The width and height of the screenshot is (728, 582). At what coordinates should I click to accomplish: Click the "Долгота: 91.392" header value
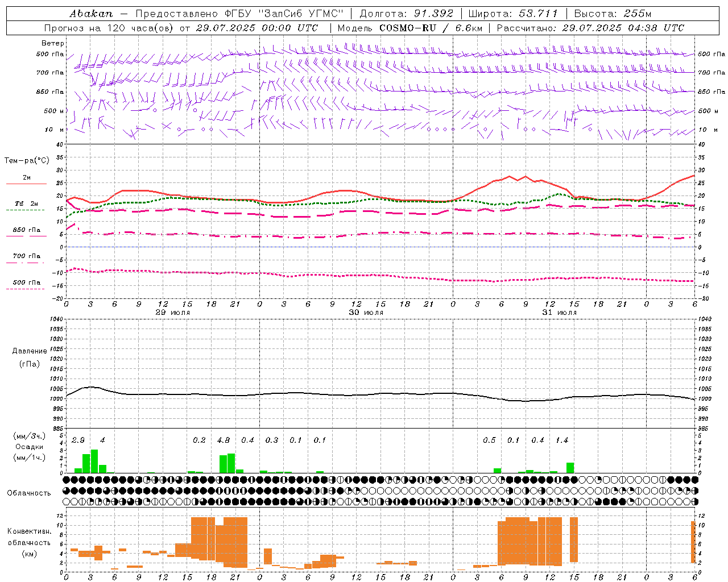[x=407, y=14]
